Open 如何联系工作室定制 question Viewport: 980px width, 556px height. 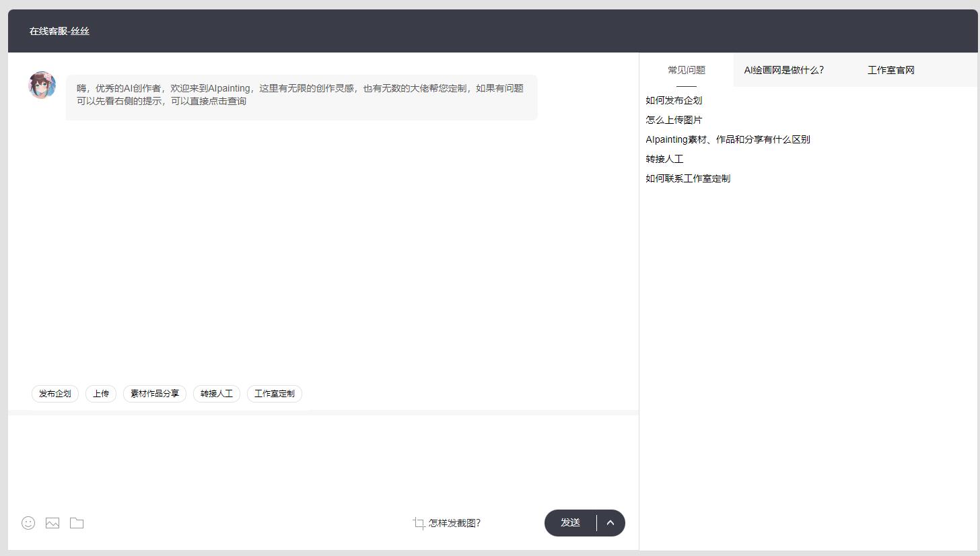(688, 178)
